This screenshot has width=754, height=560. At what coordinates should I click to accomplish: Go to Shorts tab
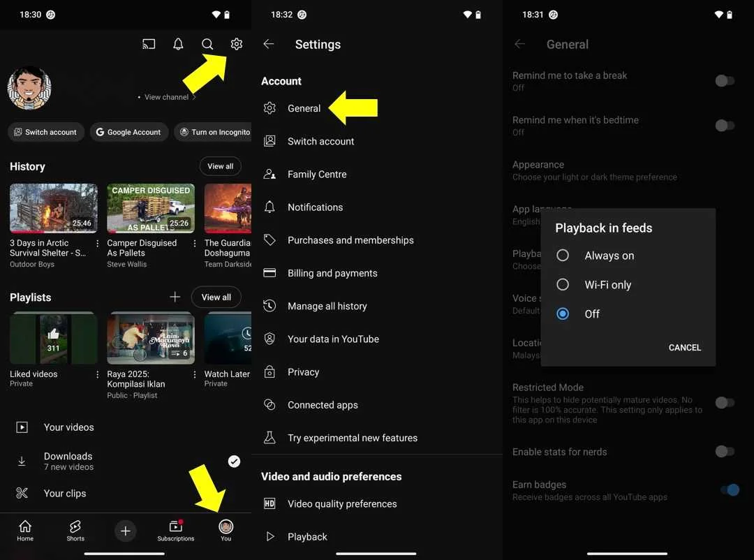[x=75, y=531]
